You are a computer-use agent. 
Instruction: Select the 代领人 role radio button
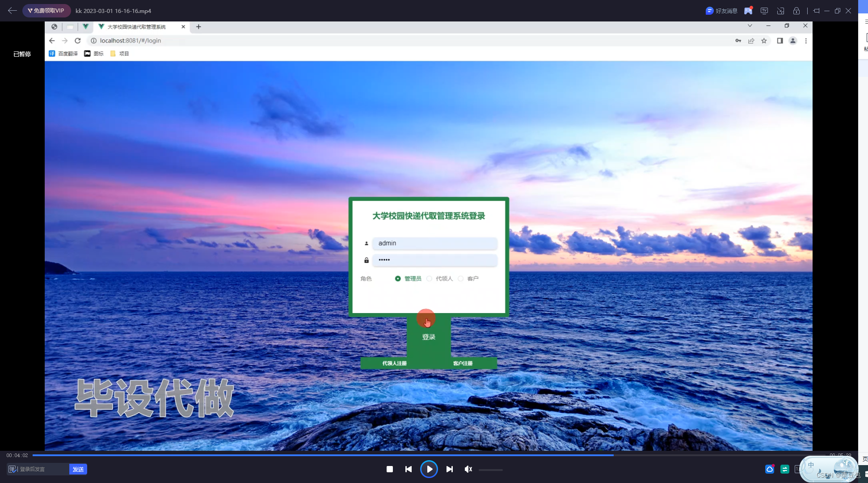(x=429, y=279)
